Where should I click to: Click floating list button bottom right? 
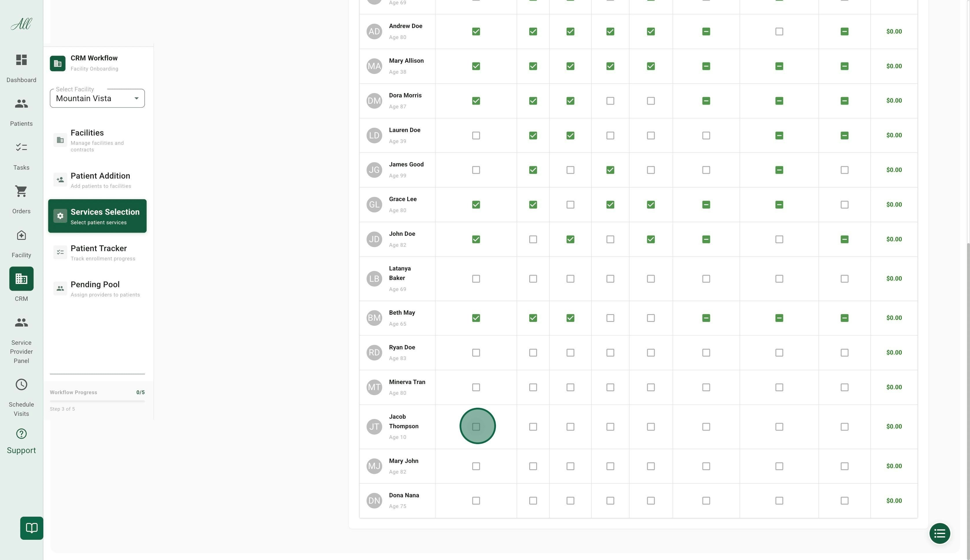(939, 533)
